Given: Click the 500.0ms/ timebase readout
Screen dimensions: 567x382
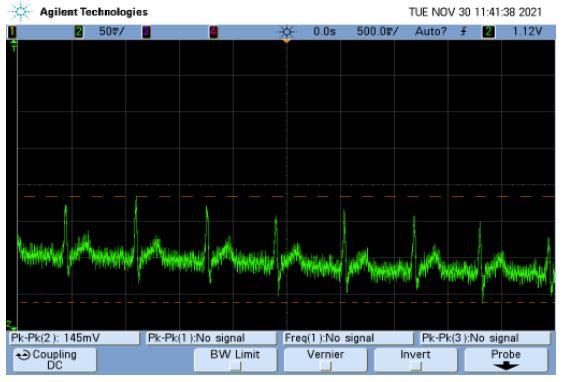Looking at the screenshot, I should (377, 32).
